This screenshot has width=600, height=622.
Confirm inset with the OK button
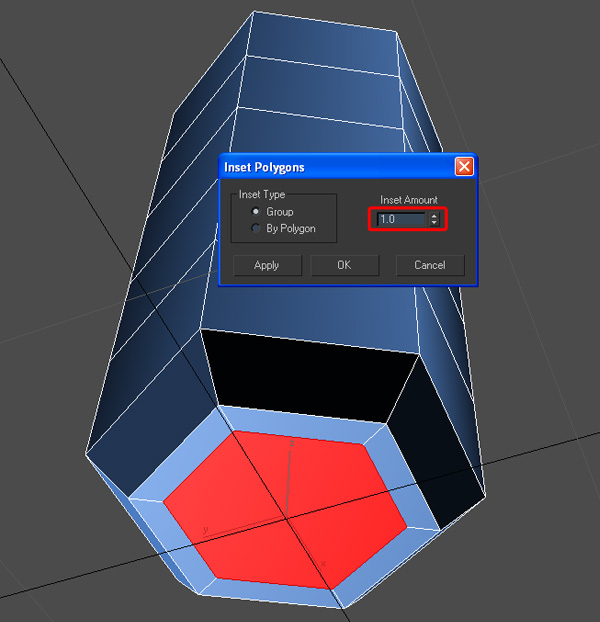[344, 265]
